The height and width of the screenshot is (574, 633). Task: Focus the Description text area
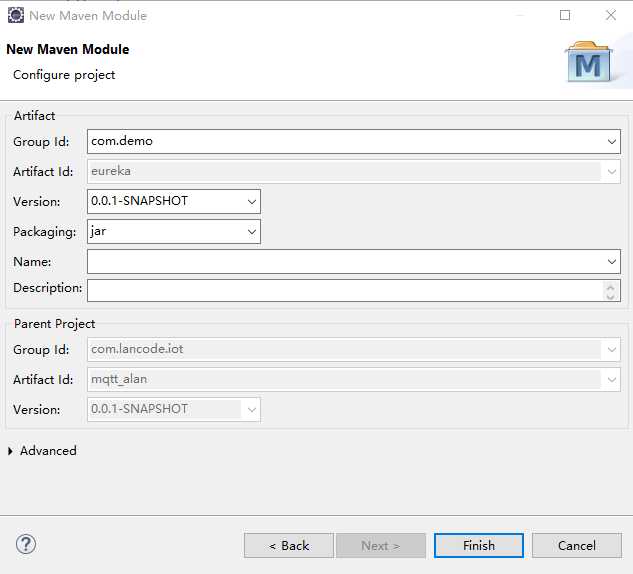(x=354, y=291)
